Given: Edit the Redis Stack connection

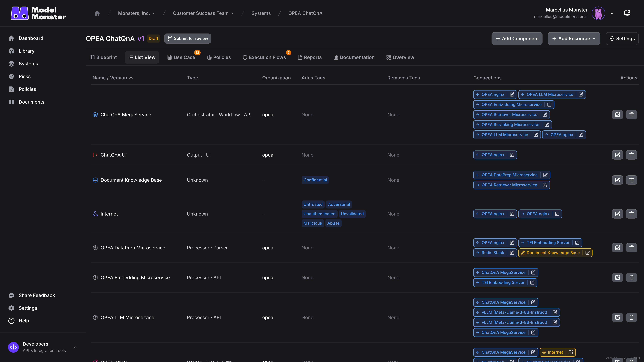Looking at the screenshot, I should [x=512, y=253].
